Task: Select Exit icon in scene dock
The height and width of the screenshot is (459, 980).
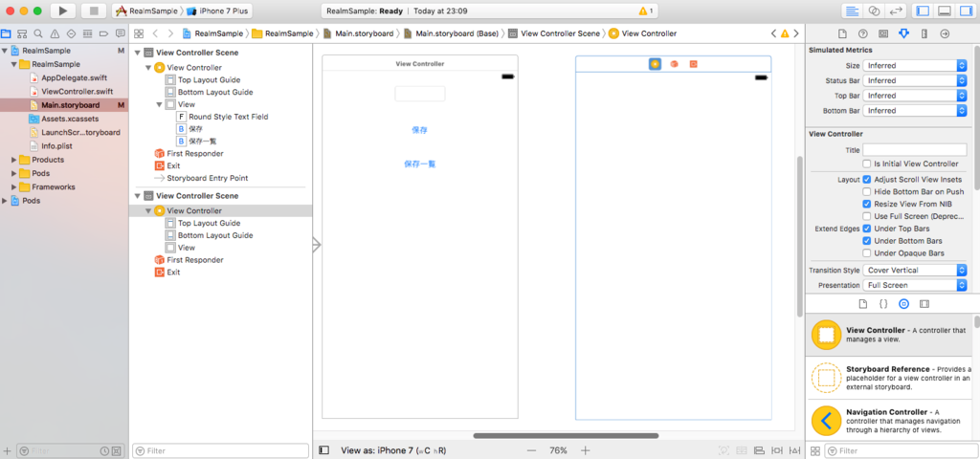Action: click(x=693, y=64)
